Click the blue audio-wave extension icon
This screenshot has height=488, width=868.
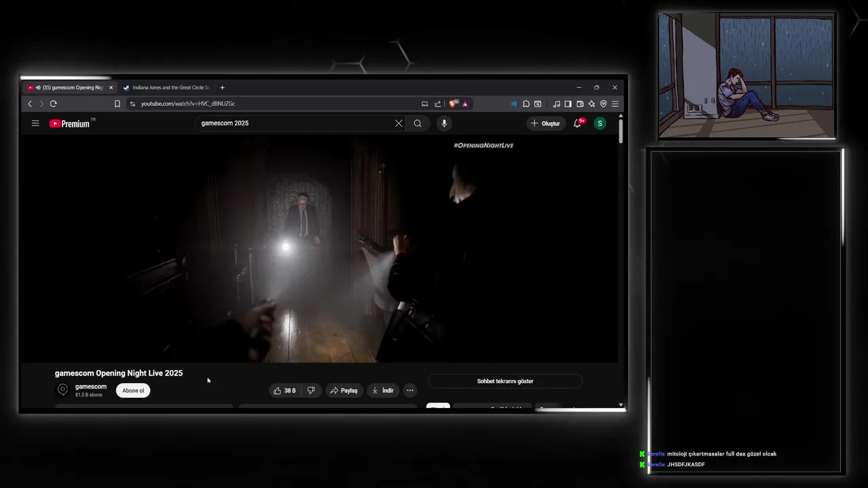tap(513, 104)
